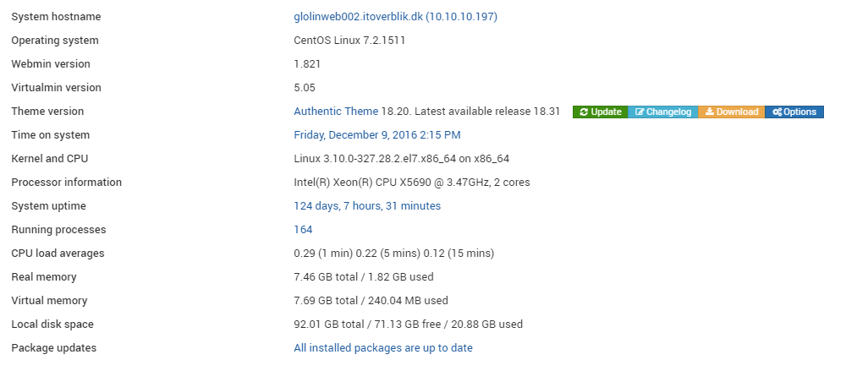
Task: Open 'All installed packages are up to date'
Action: pos(383,348)
